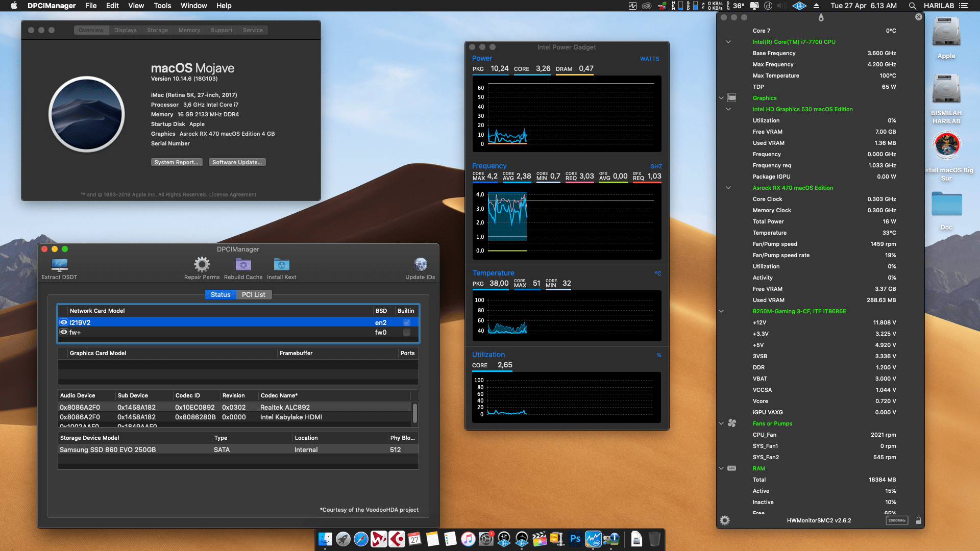Toggle Builtin checkbox for I219V2

click(407, 322)
